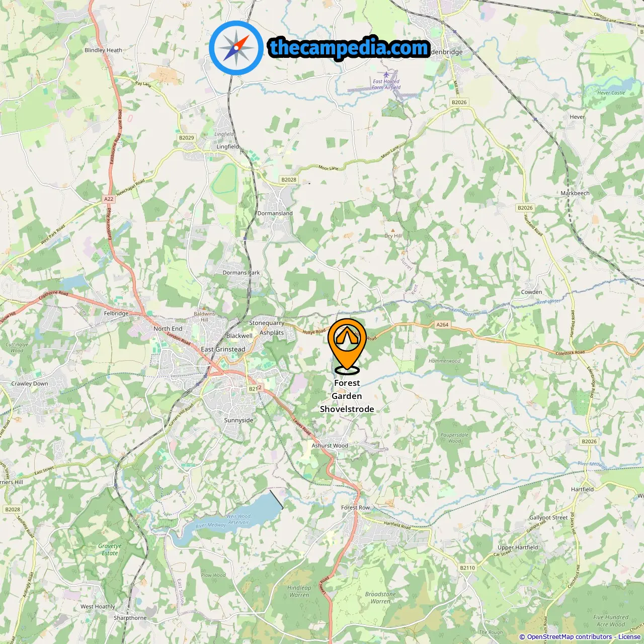Image resolution: width=644 pixels, height=644 pixels.
Task: Click the A22 road shield
Action: [109, 199]
